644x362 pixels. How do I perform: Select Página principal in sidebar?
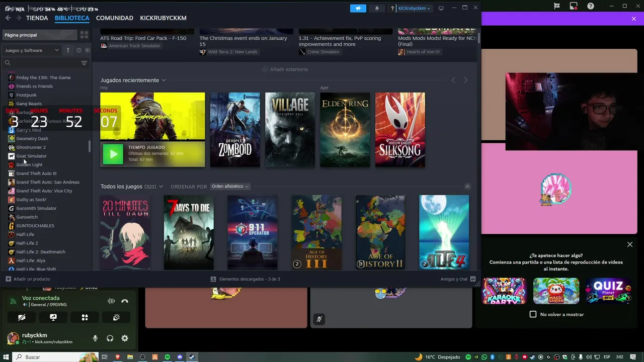click(40, 35)
